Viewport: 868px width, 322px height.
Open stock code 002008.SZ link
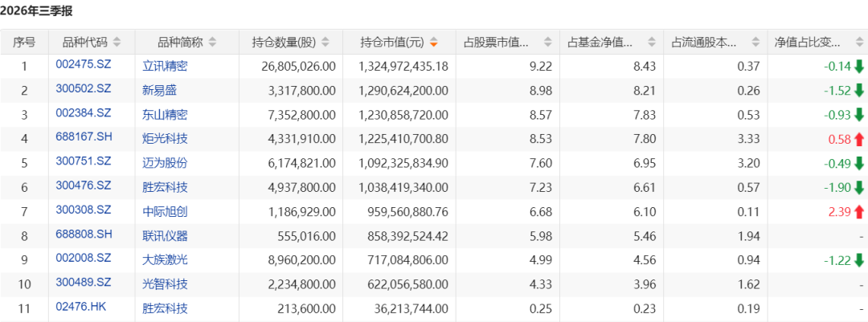pyautogui.click(x=84, y=258)
